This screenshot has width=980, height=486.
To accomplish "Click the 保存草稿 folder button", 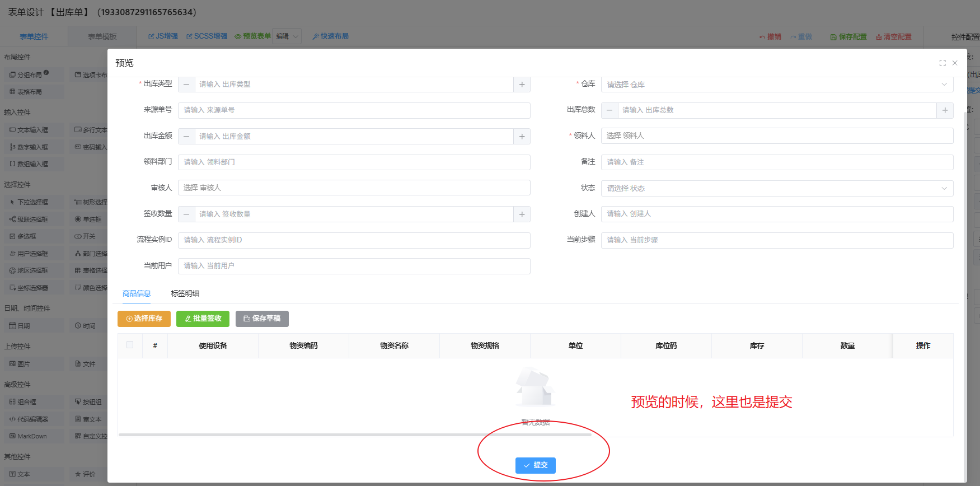I will click(x=262, y=319).
